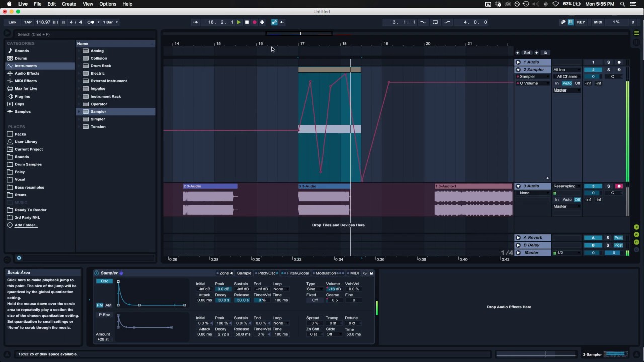Toggle the Loop switch icon
Image resolution: width=644 pixels, height=362 pixels.
[435, 22]
